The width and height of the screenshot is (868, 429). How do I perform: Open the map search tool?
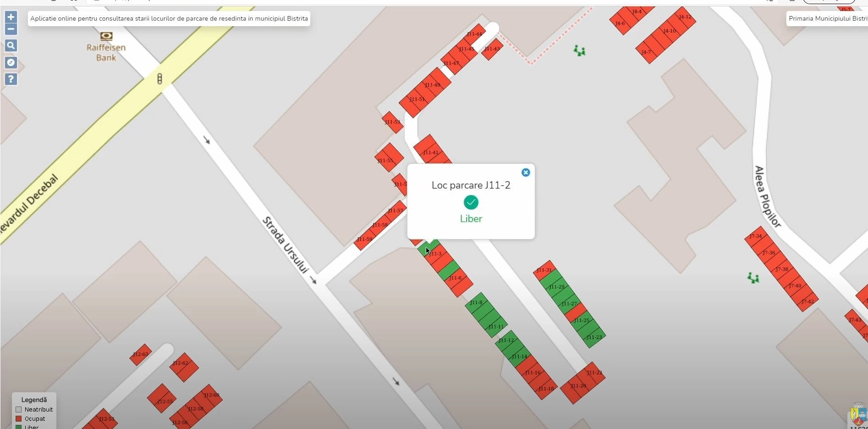click(11, 46)
